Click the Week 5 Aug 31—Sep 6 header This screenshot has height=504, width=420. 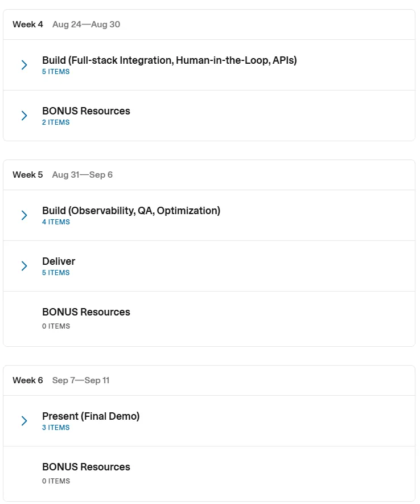[x=63, y=175]
